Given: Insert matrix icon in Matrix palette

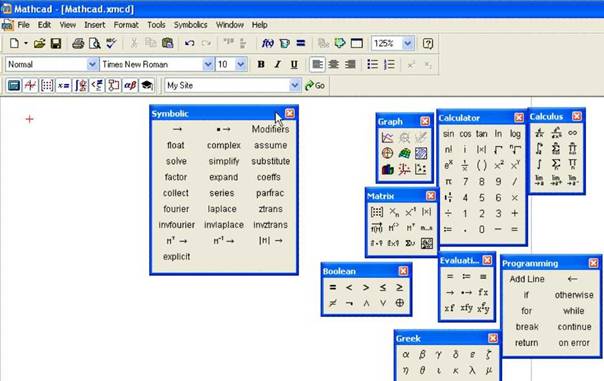Looking at the screenshot, I should tap(376, 212).
